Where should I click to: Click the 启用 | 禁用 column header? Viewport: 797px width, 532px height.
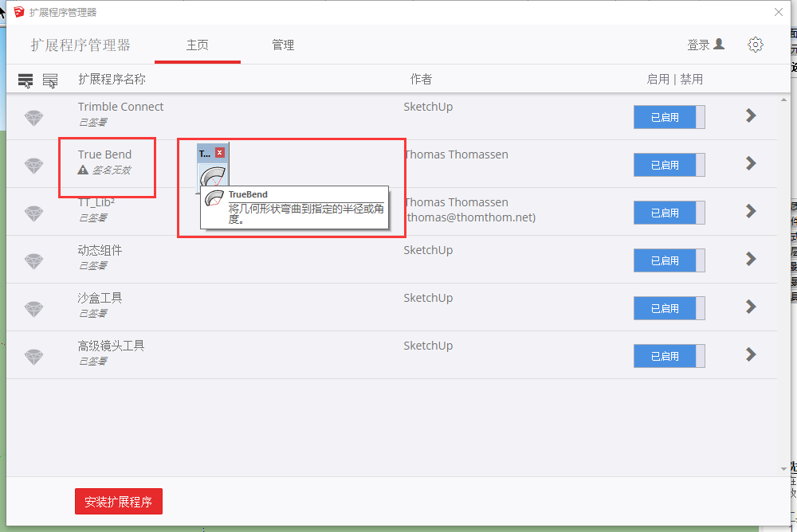click(x=674, y=80)
